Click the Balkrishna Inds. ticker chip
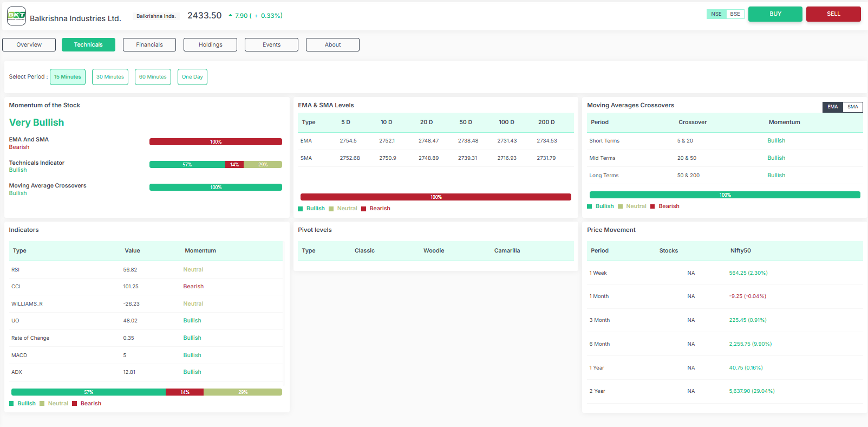This screenshot has height=427, width=868. point(156,16)
